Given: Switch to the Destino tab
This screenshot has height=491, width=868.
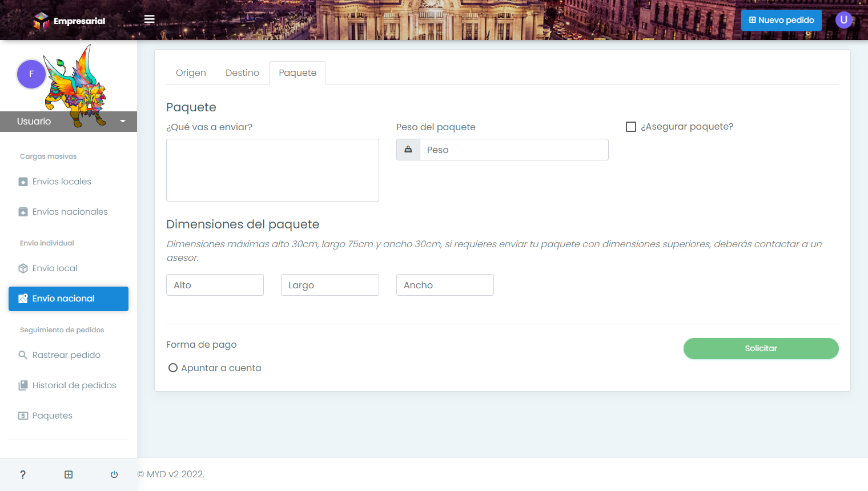Looking at the screenshot, I should coord(242,73).
